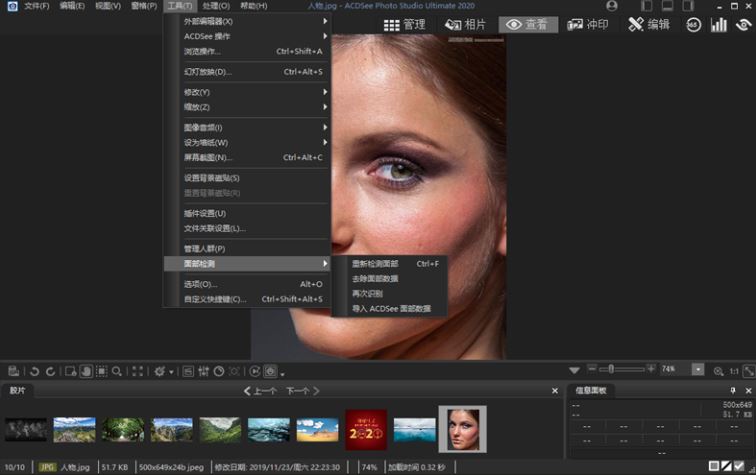Close the filmstrip panel with X
Image resolution: width=756 pixels, height=475 pixels.
[x=555, y=391]
